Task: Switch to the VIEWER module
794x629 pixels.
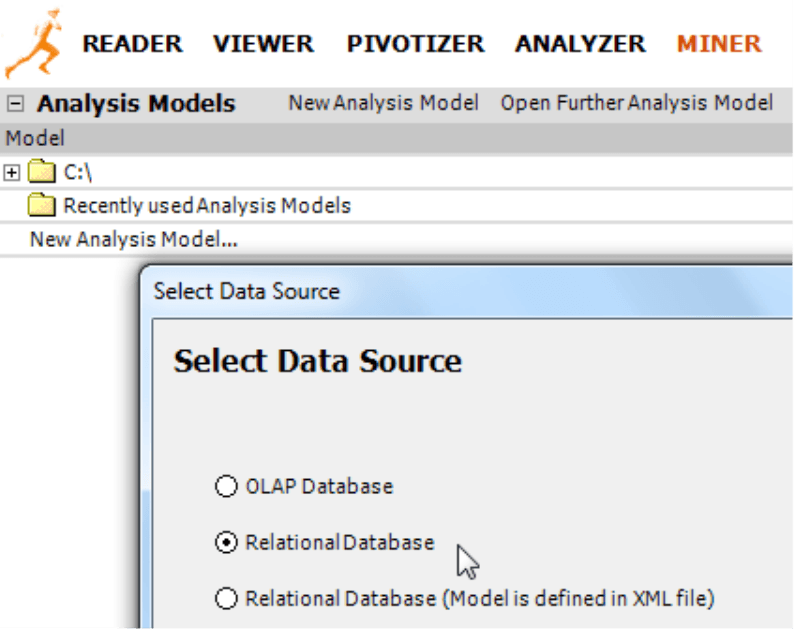Action: point(263,44)
